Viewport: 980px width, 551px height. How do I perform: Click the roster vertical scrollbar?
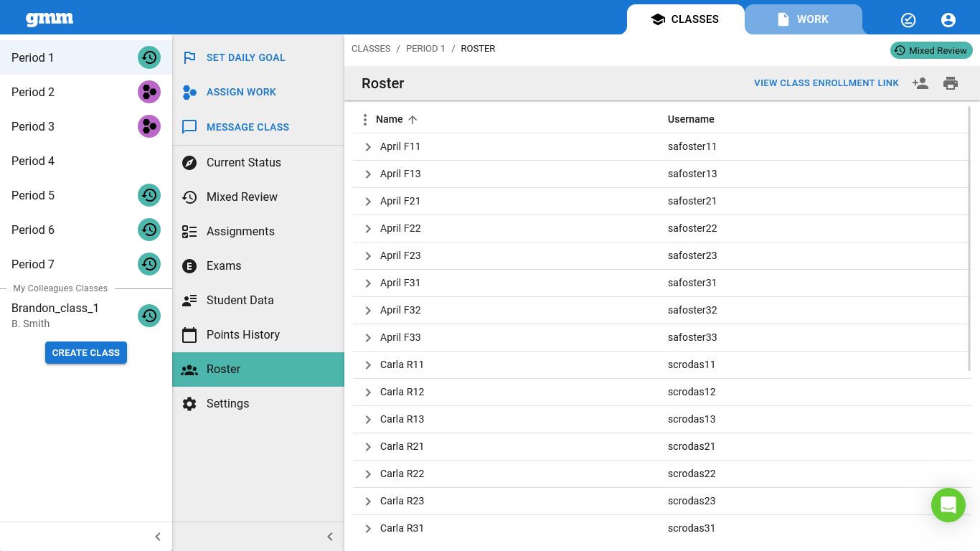(x=969, y=238)
